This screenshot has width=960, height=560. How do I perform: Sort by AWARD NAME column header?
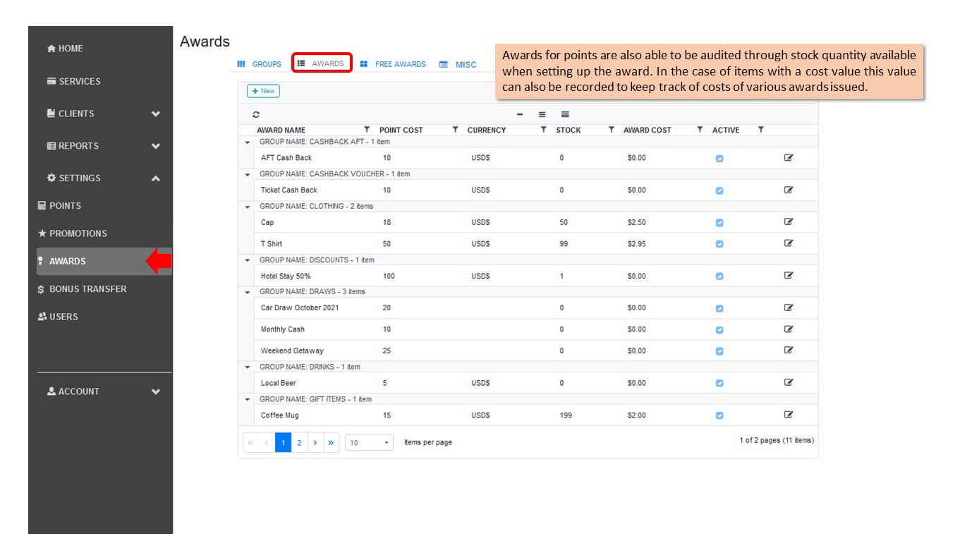(281, 130)
